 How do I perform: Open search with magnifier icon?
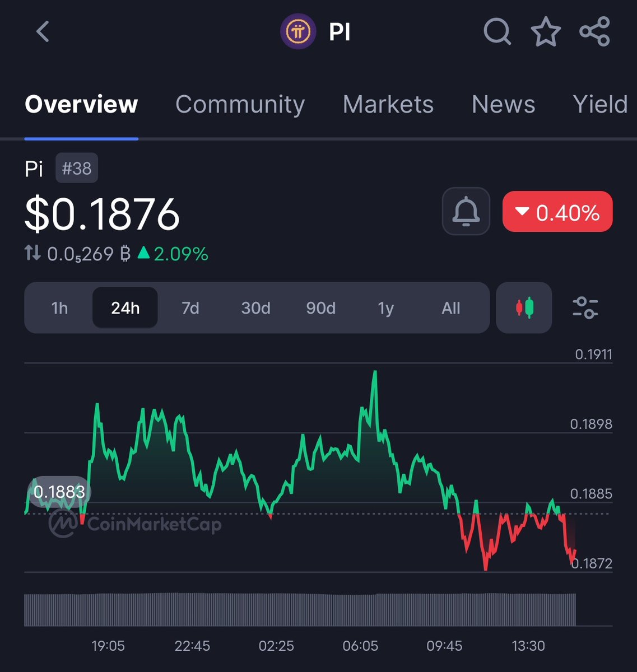click(497, 31)
